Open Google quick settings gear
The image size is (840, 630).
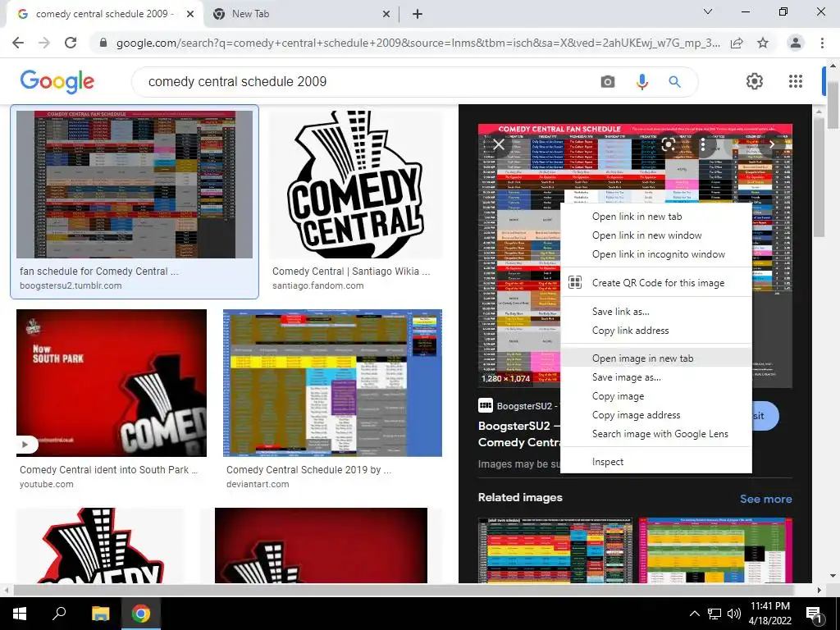point(755,81)
